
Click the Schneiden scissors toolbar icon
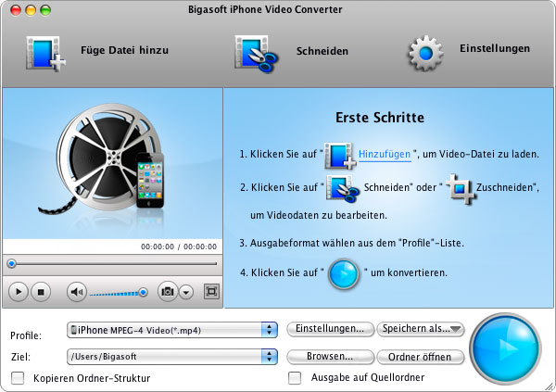256,54
